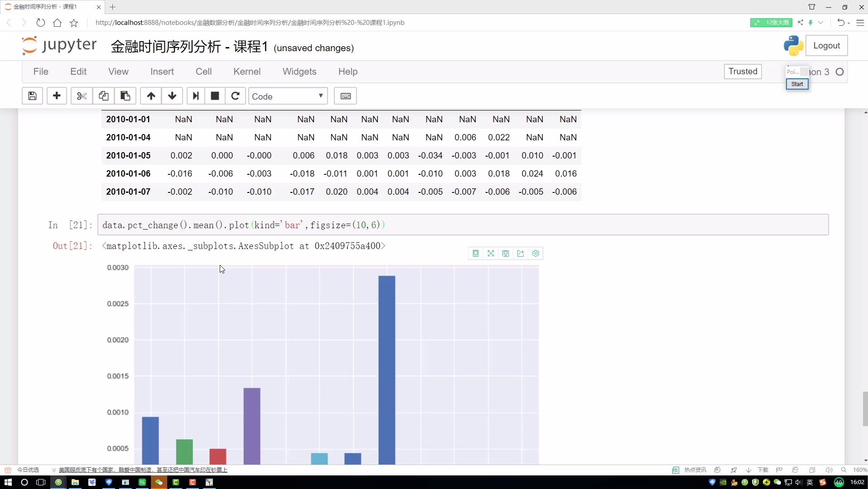Restart the kernel using the refresh icon
This screenshot has width=868, height=489.
tap(235, 96)
